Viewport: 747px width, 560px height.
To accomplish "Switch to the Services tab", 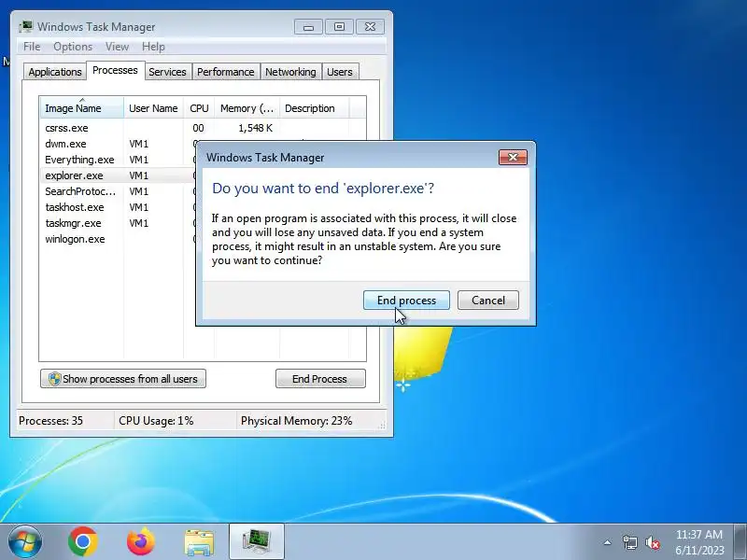I will coord(167,72).
